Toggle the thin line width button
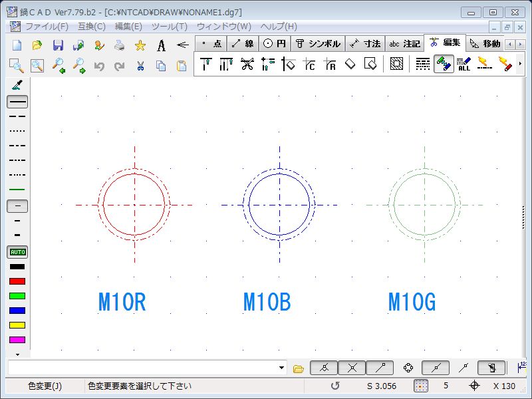This screenshot has height=399, width=532. [x=17, y=206]
